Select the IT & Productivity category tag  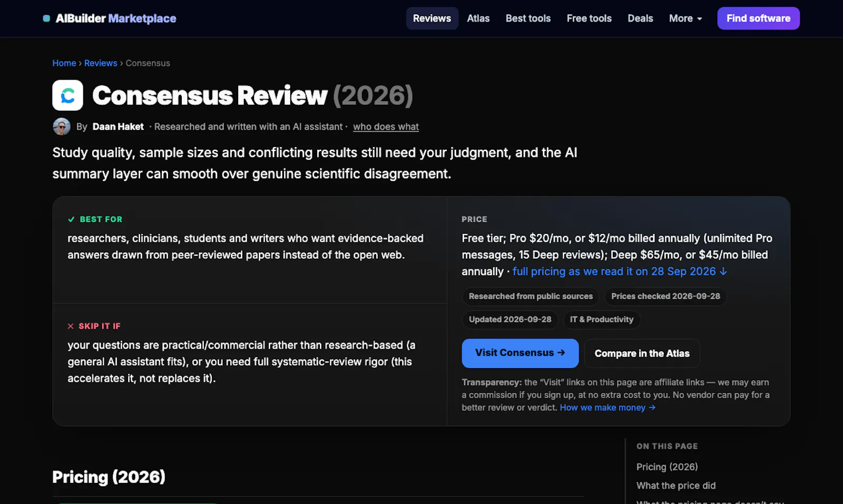coord(602,320)
